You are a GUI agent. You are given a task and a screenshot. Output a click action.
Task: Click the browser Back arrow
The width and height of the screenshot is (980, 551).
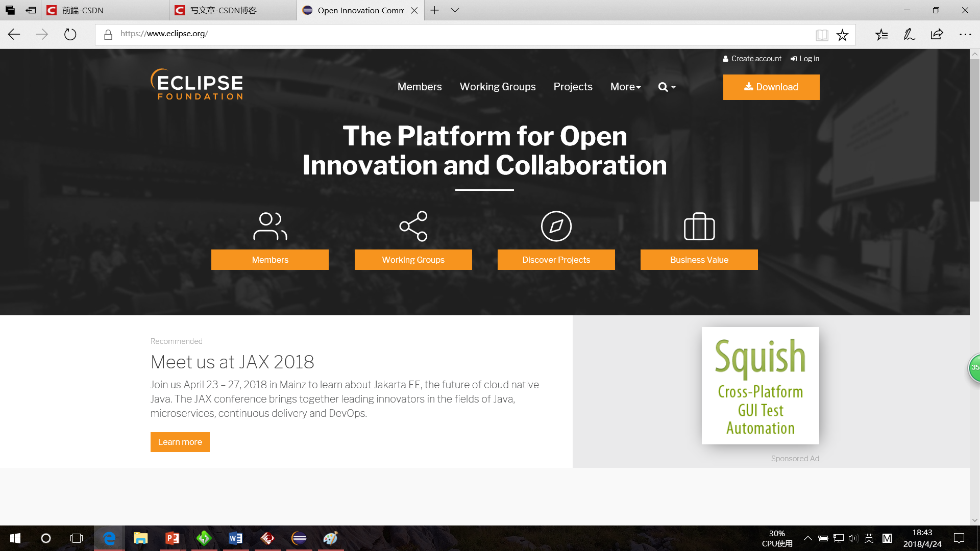click(14, 34)
